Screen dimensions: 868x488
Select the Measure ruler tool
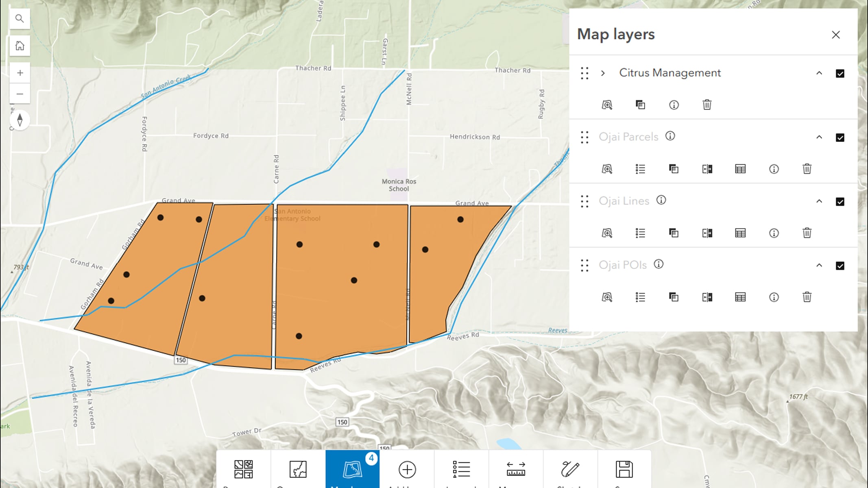point(516,469)
